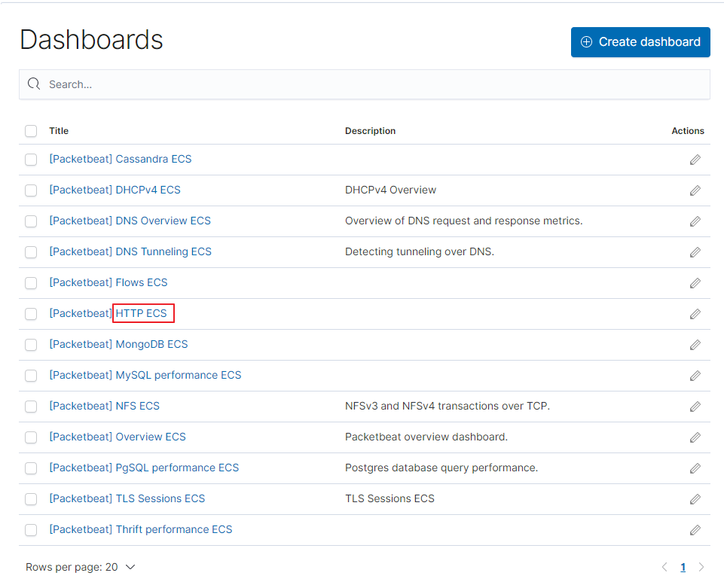The height and width of the screenshot is (588, 724).
Task: Click 'Postgres database query performance.' text
Action: pyautogui.click(x=441, y=468)
